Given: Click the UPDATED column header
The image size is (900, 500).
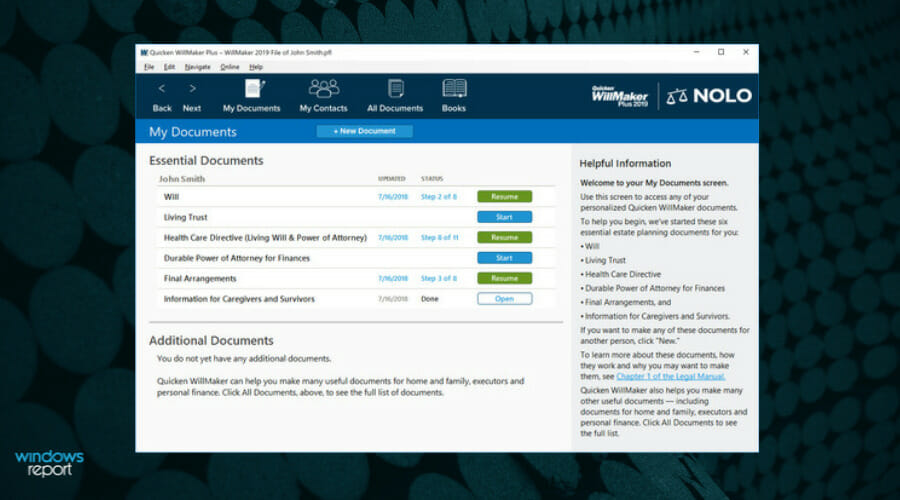Looking at the screenshot, I should coord(391,179).
